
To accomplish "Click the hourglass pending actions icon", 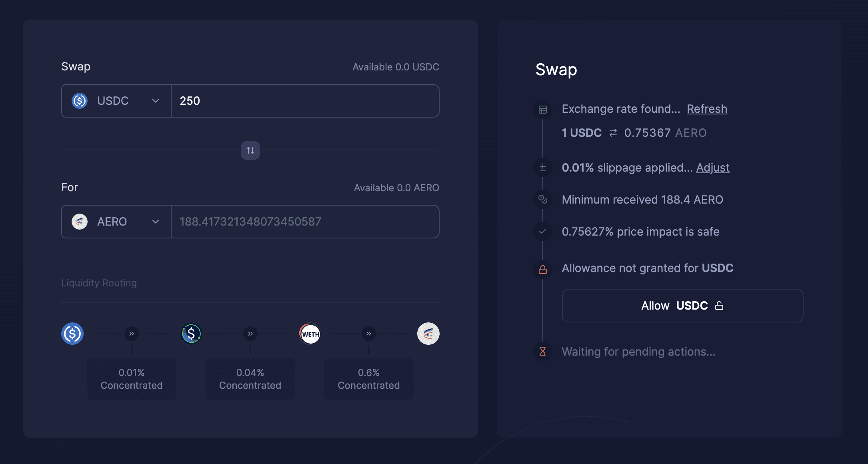I will pos(543,351).
